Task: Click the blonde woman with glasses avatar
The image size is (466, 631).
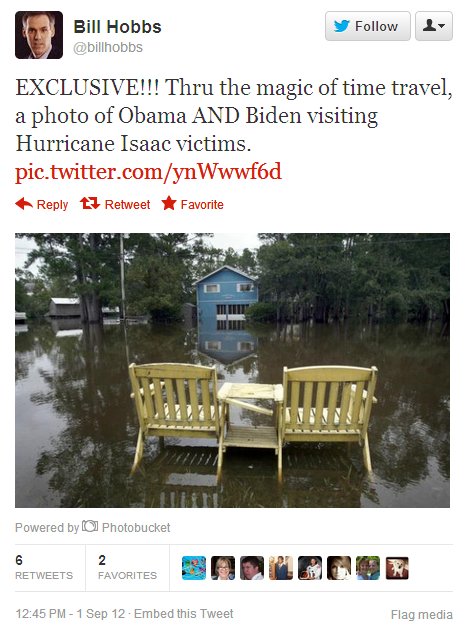Action: 223,568
